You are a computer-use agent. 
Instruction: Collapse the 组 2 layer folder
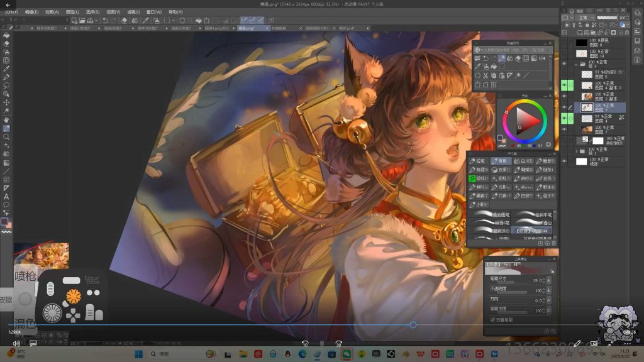(576, 64)
